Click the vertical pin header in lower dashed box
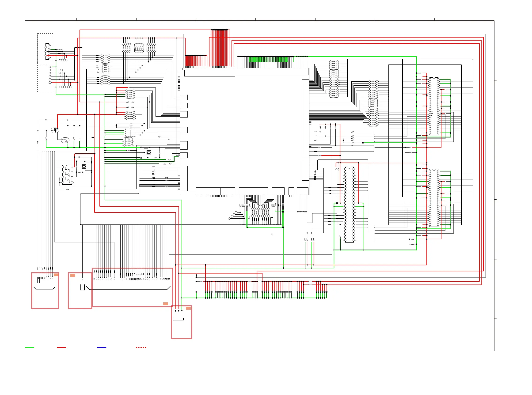The image size is (532, 395). [50, 75]
